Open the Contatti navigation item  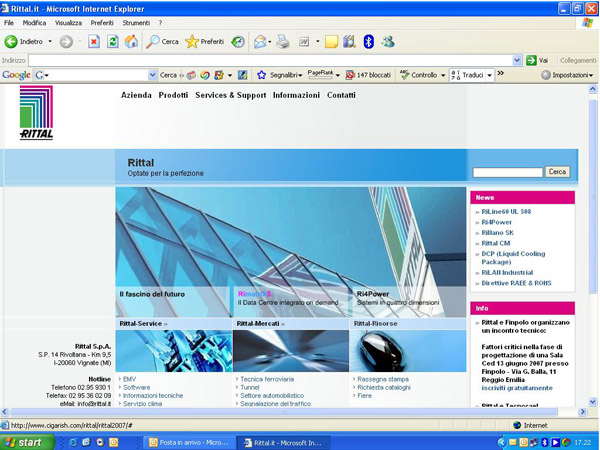point(341,95)
